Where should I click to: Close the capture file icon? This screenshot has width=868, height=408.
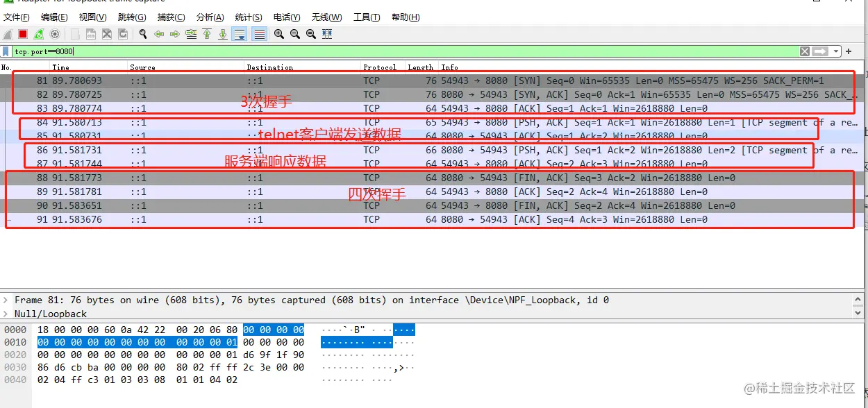pos(107,34)
